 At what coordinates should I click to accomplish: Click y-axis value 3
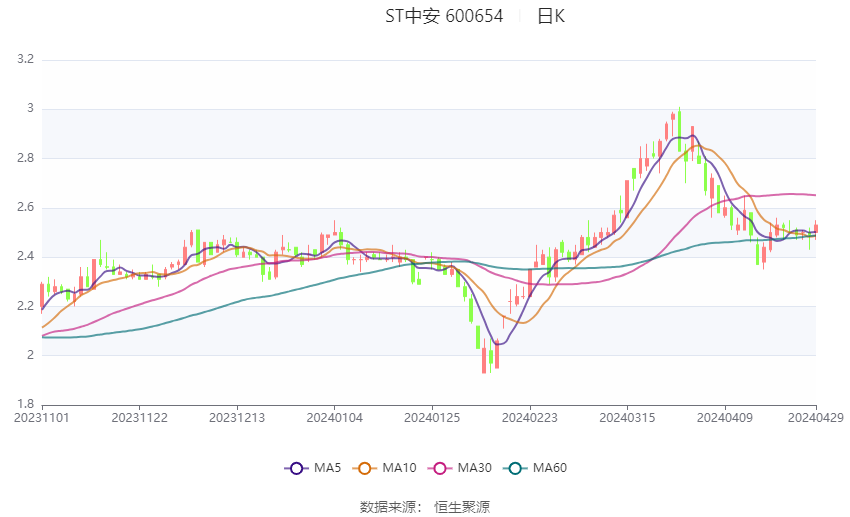(x=30, y=108)
